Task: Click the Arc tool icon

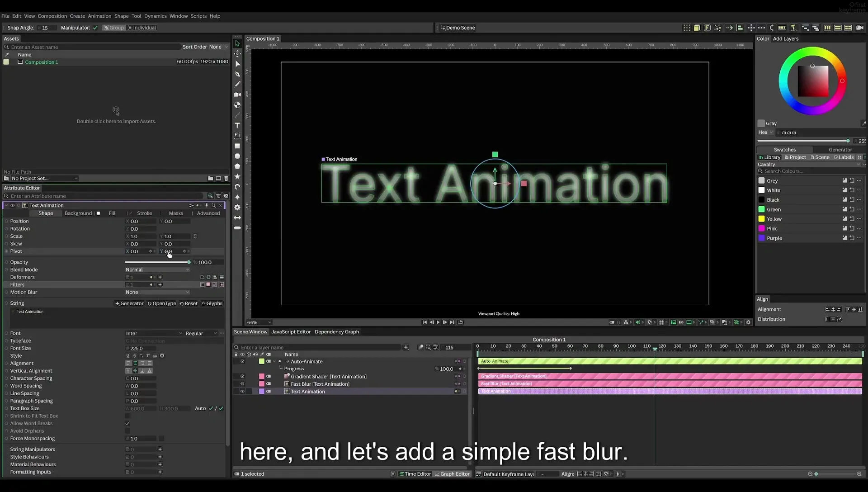Action: pos(237,187)
